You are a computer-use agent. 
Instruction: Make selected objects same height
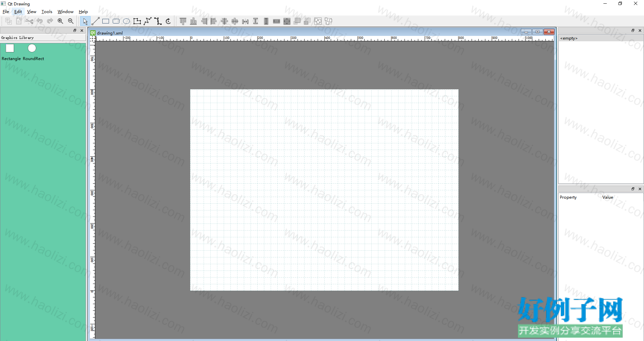tap(266, 21)
